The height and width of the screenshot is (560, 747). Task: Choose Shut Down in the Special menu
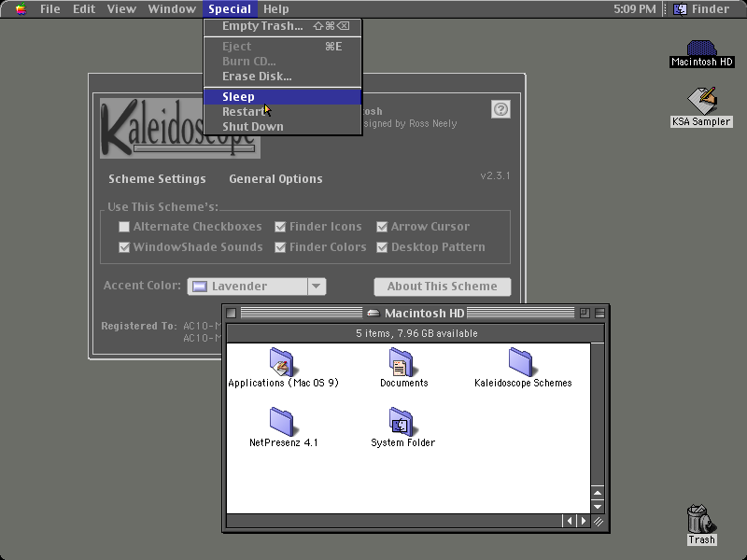[283, 127]
